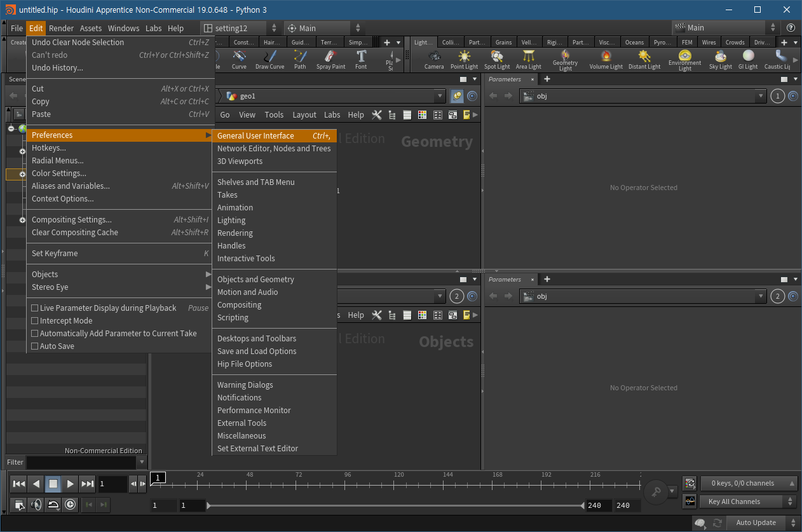
Task: Expand the geo1 path dropdown arrow
Action: click(x=439, y=96)
